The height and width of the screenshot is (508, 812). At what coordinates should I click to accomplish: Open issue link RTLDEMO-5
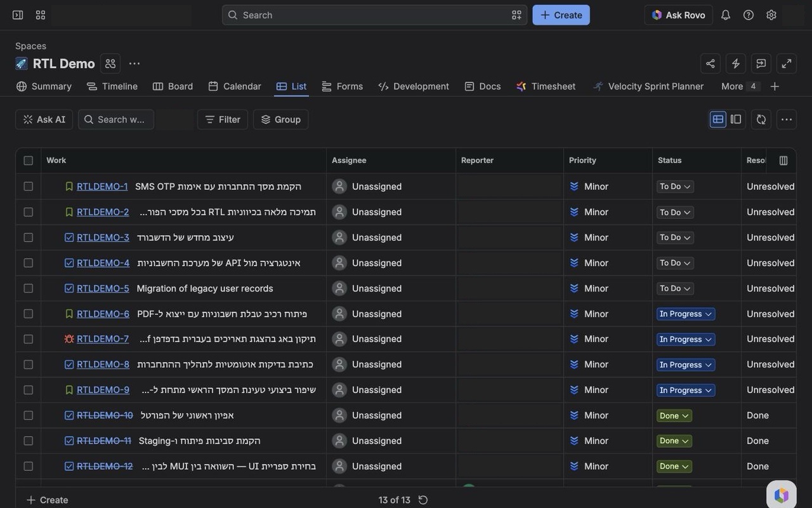pyautogui.click(x=103, y=288)
